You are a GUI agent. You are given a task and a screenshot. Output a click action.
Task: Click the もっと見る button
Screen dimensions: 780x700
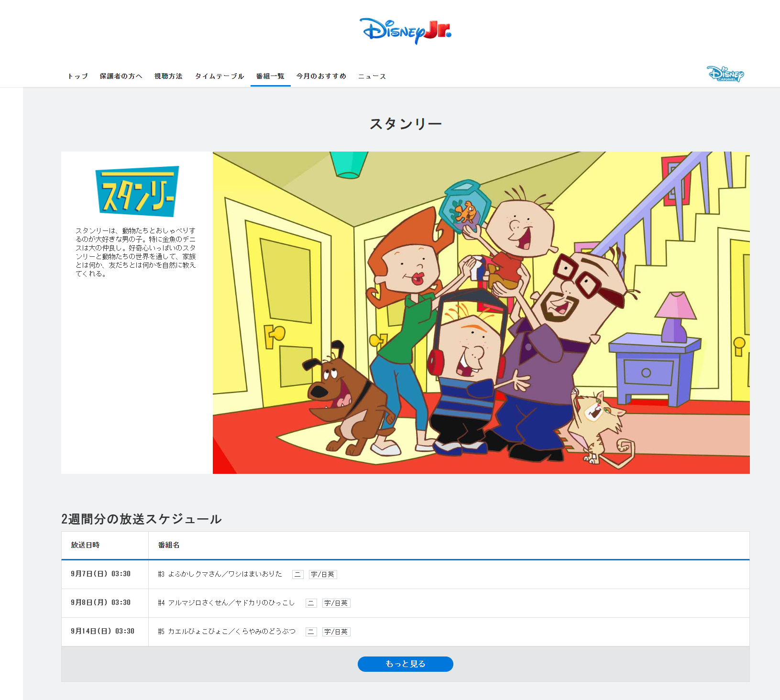pyautogui.click(x=406, y=664)
